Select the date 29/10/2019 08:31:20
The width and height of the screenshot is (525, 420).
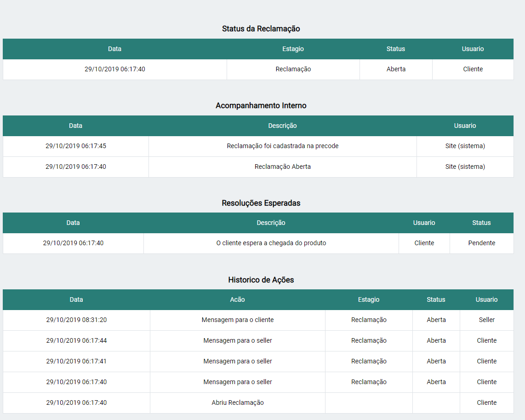coord(76,320)
